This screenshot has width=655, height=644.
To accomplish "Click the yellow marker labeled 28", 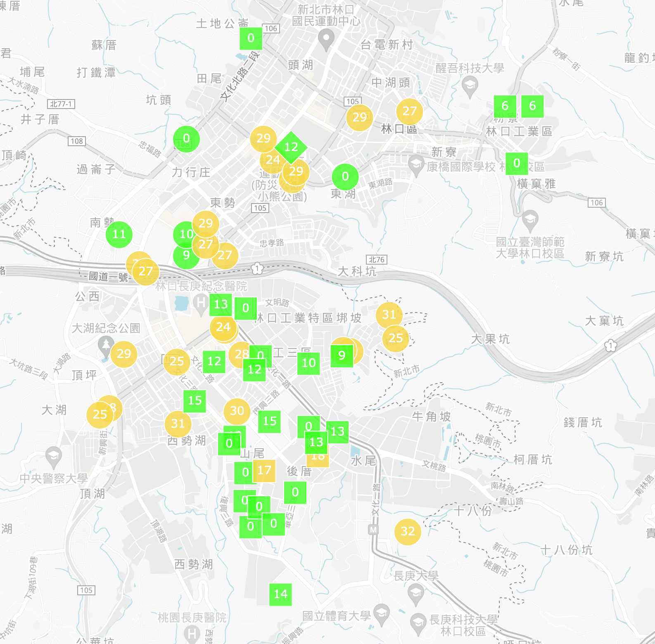I will pos(240,354).
